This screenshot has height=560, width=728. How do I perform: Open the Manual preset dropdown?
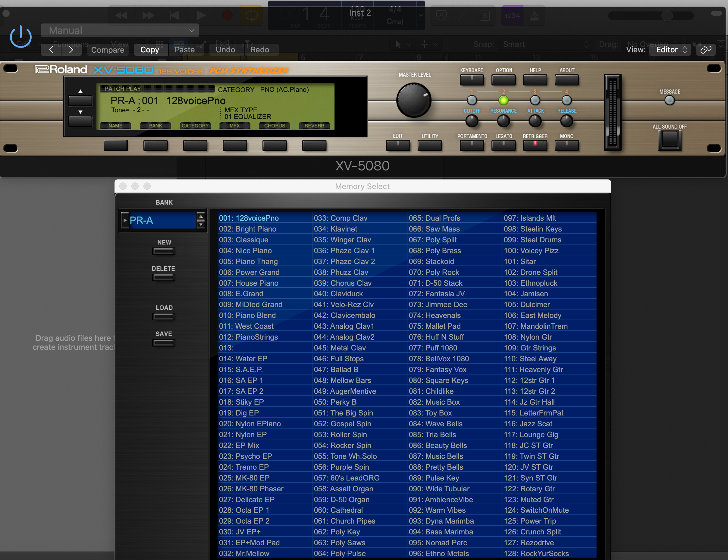(x=120, y=30)
